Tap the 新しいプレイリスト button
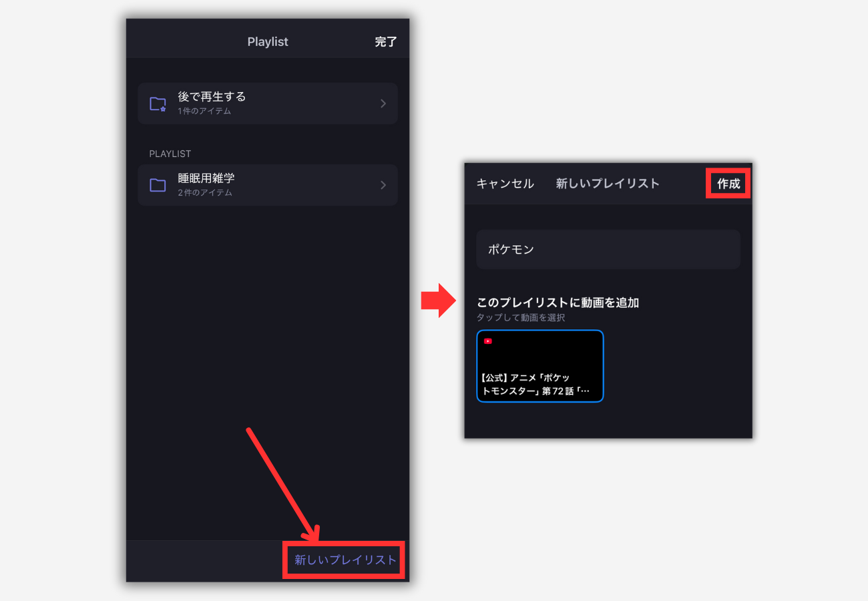This screenshot has height=601, width=868. pyautogui.click(x=343, y=561)
